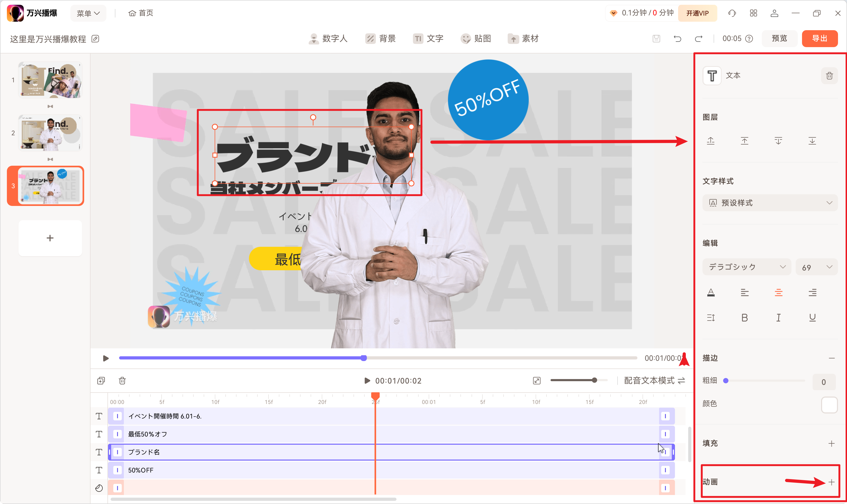This screenshot has width=847, height=504.
Task: Bring layer to the very front
Action: [x=744, y=141]
